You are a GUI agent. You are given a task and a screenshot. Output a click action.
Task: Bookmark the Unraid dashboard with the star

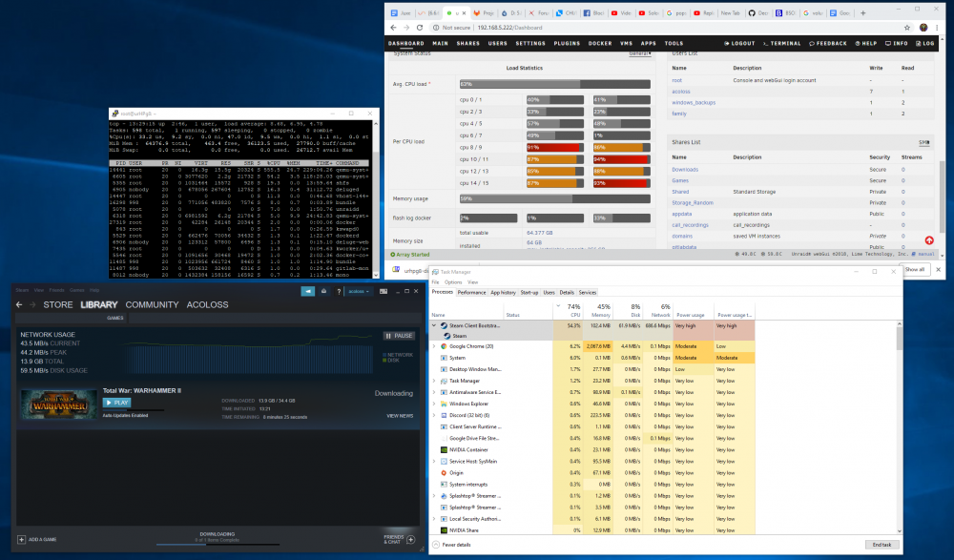click(907, 28)
